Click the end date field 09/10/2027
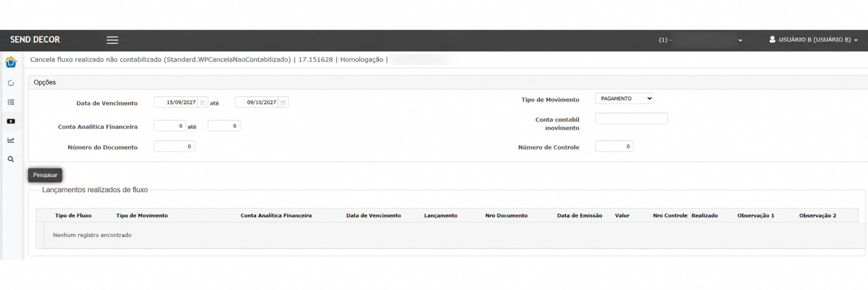868x290 pixels. [257, 102]
